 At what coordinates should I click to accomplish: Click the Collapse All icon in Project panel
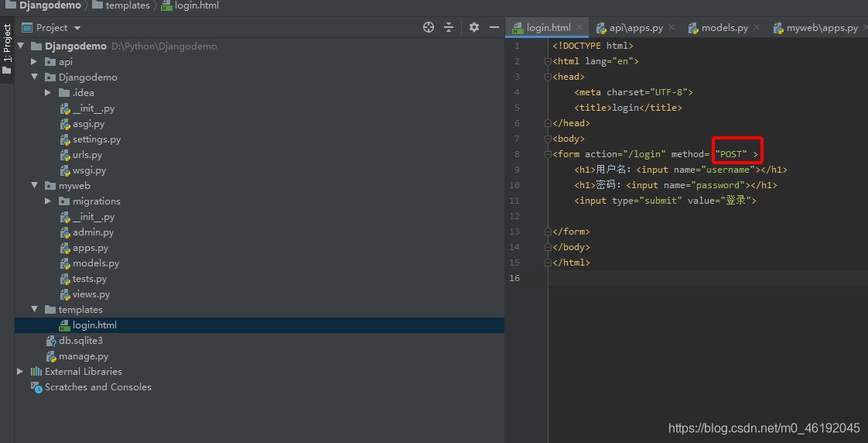pyautogui.click(x=449, y=27)
